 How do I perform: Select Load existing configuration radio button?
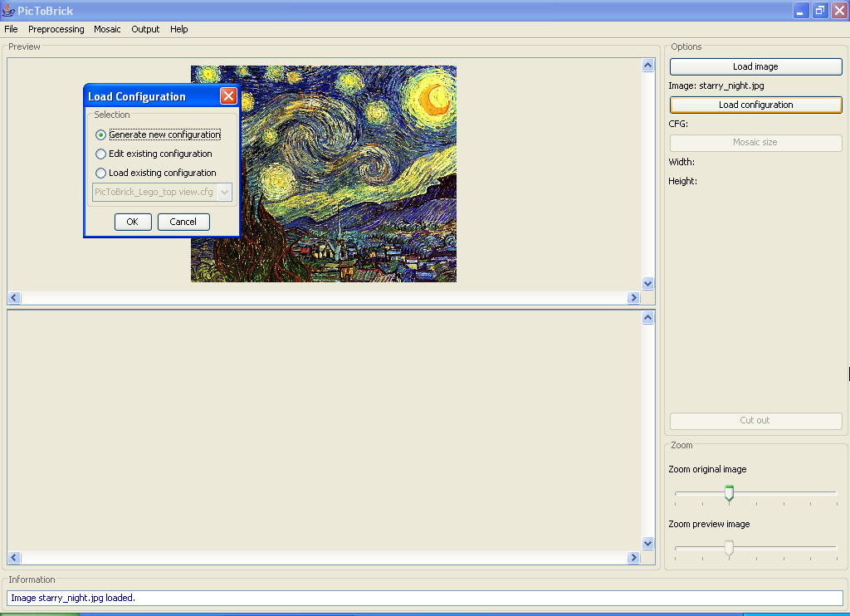[101, 174]
